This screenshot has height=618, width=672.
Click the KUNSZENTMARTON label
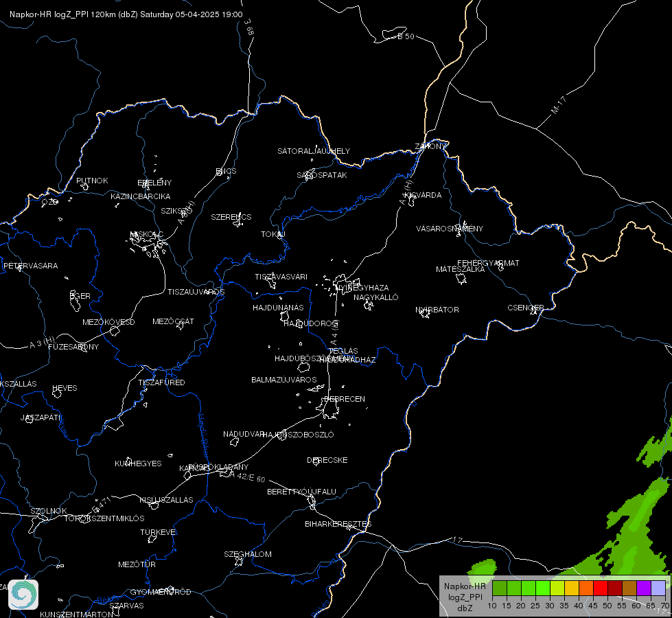[77, 614]
